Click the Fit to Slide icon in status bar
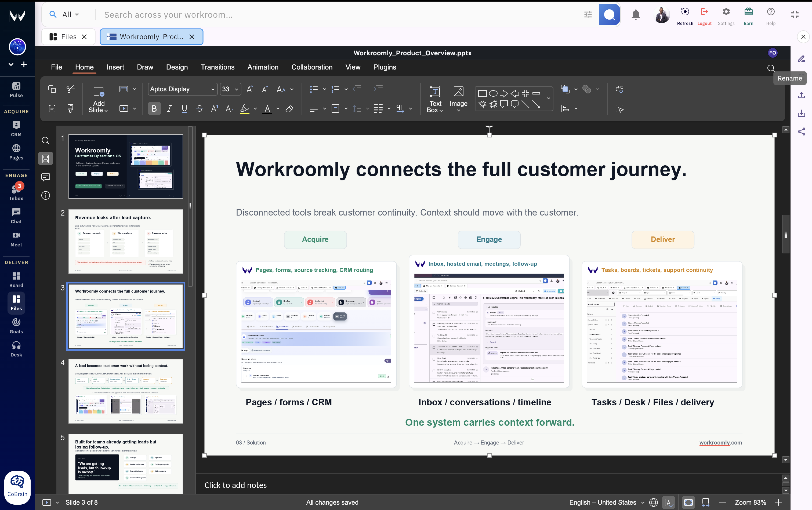The width and height of the screenshot is (812, 510). coord(688,502)
